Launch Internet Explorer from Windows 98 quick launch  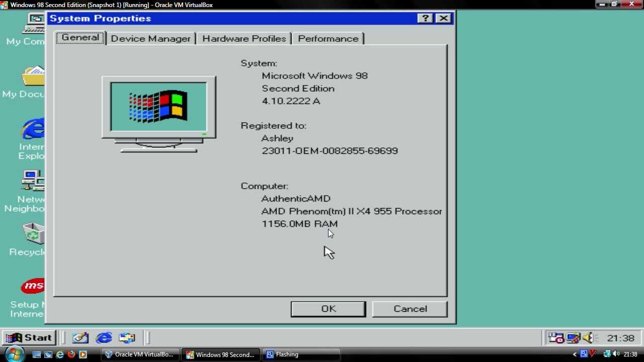pyautogui.click(x=104, y=338)
